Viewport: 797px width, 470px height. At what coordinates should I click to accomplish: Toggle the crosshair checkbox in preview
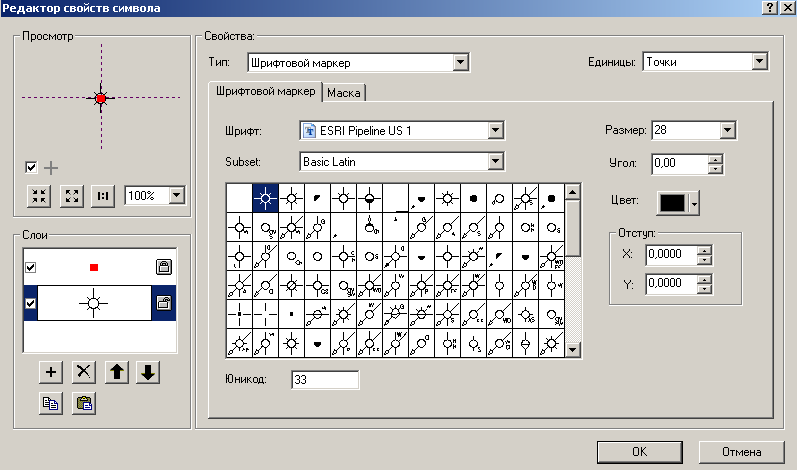[31, 167]
